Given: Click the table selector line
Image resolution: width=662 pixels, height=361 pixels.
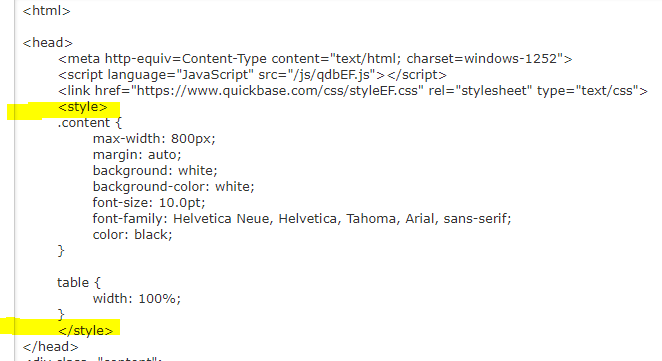Looking at the screenshot, I should pyautogui.click(x=79, y=282).
